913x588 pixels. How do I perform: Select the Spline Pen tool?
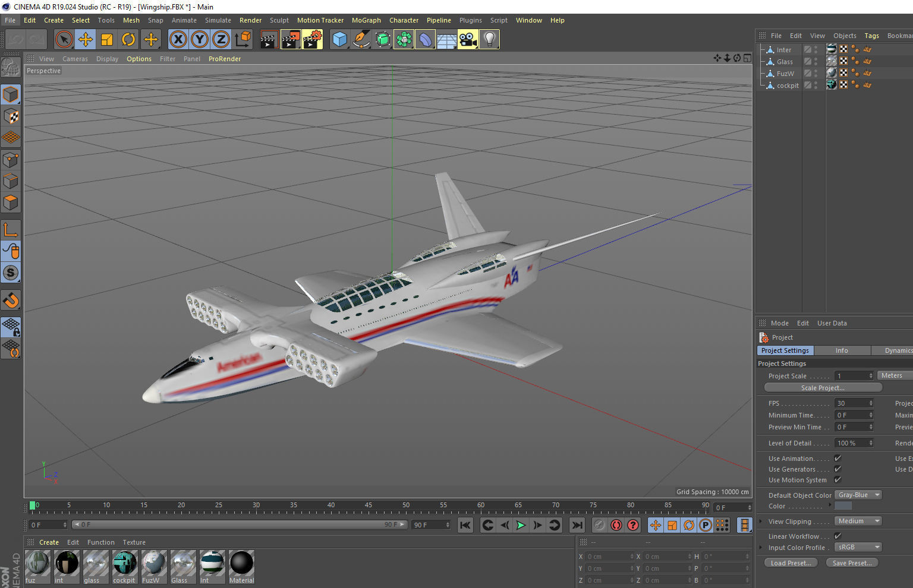[x=361, y=40]
